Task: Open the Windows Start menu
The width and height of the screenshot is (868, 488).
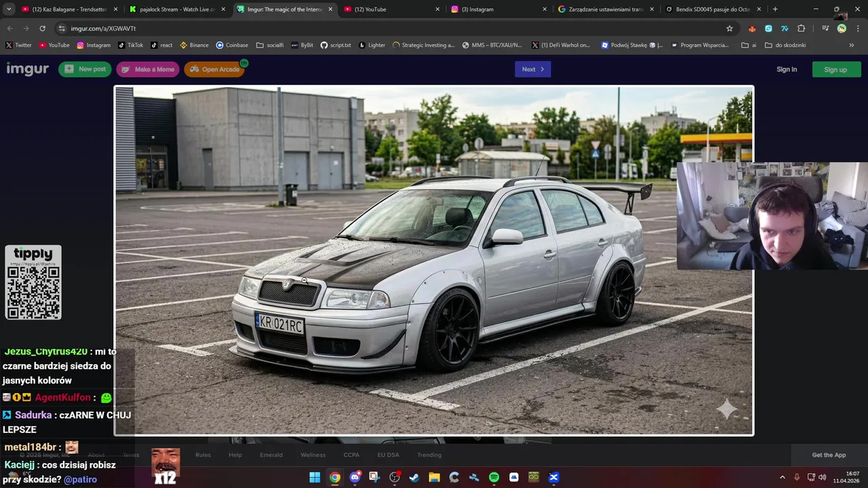Action: pos(315,477)
